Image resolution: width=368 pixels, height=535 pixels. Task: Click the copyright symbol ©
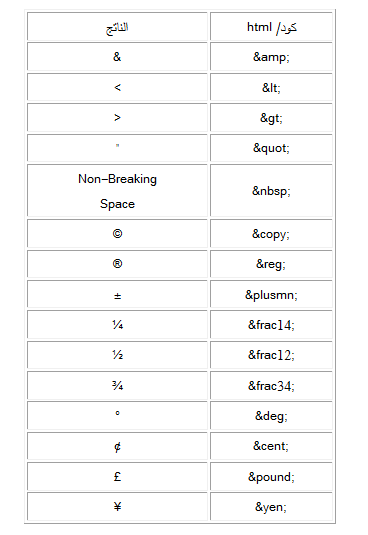click(117, 234)
